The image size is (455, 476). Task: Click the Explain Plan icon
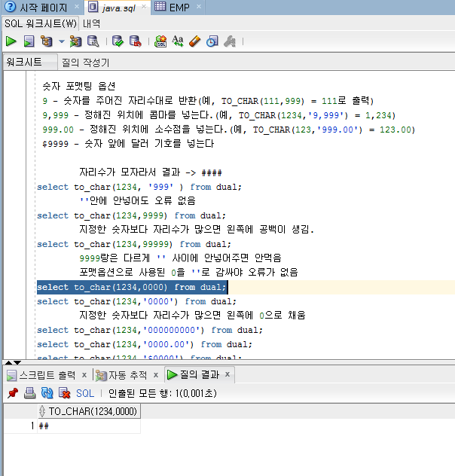tap(47, 41)
